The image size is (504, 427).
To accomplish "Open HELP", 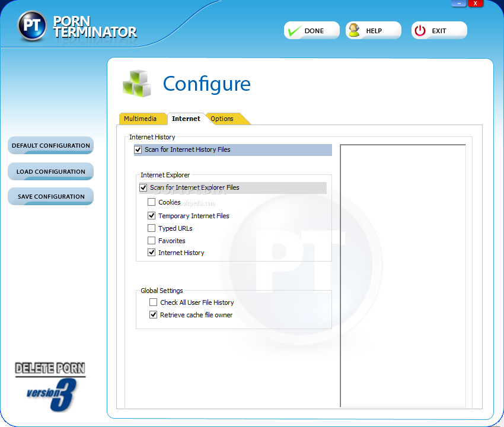I will (x=374, y=31).
